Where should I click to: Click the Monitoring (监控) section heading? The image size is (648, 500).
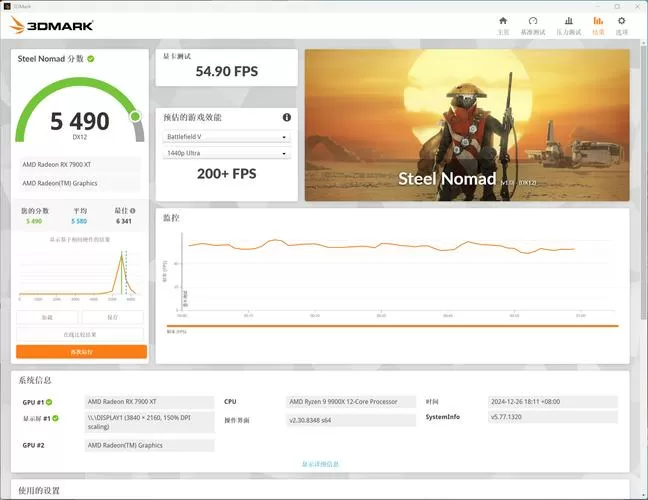click(171, 218)
